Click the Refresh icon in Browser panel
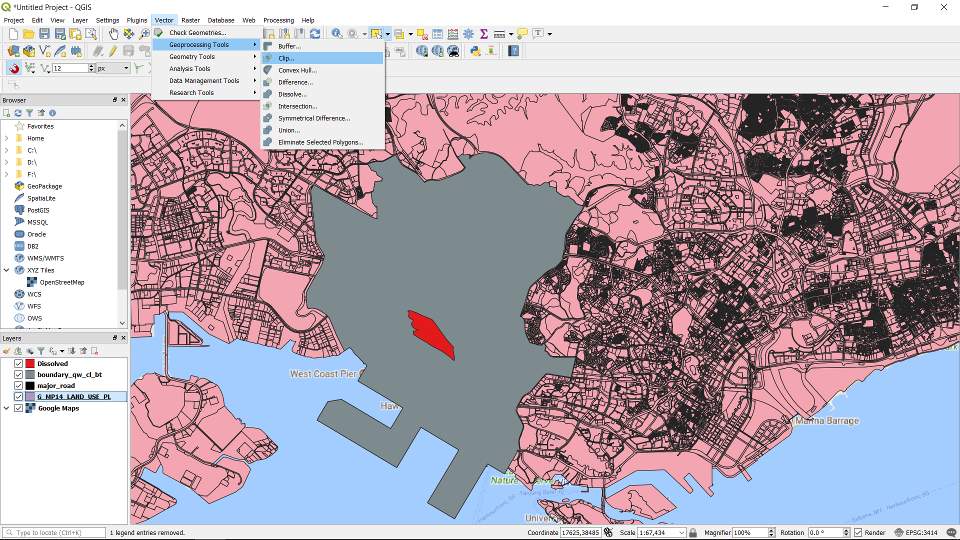This screenshot has height=540, width=960. (x=18, y=113)
